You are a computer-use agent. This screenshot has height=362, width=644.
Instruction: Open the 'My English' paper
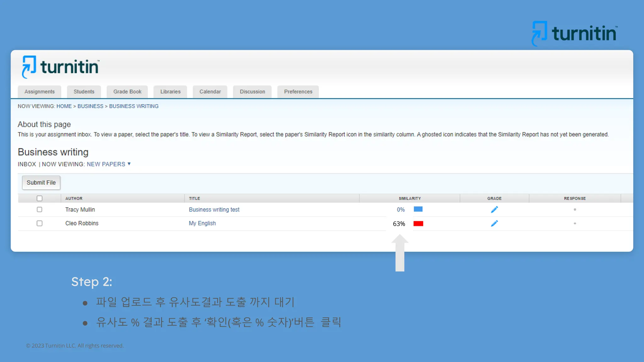pos(202,223)
